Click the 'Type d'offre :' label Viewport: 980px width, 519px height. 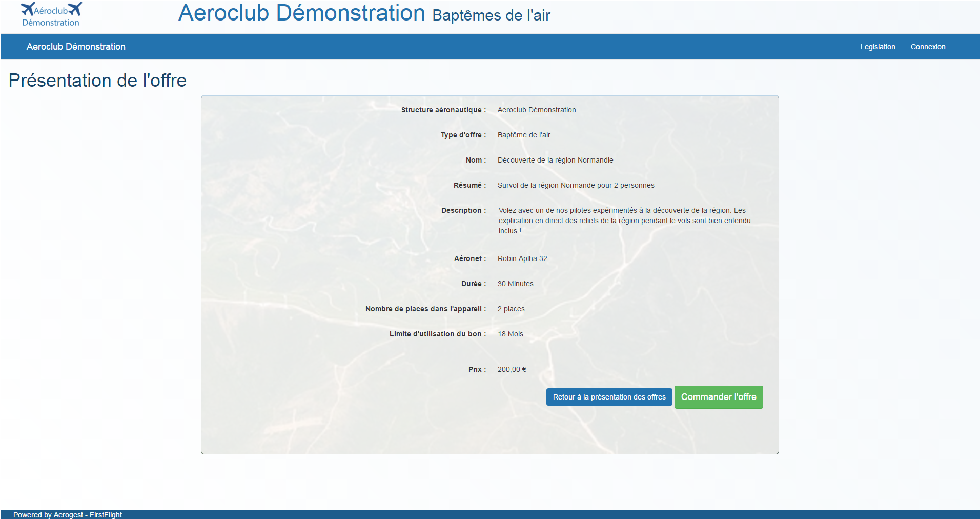coord(463,135)
